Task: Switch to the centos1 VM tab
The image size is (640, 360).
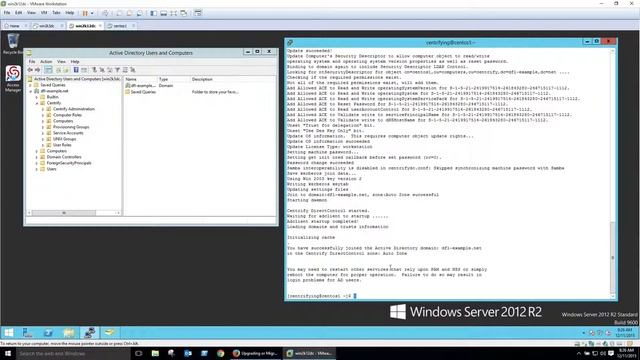Action: 120,26
